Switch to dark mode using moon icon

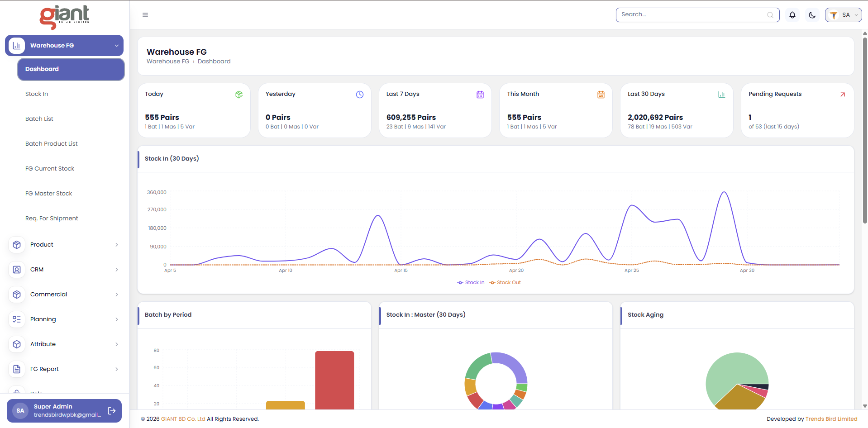pos(812,15)
